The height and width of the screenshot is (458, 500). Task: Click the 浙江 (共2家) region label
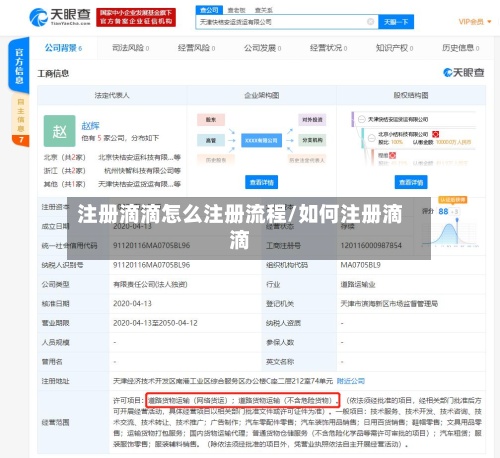tap(65, 171)
